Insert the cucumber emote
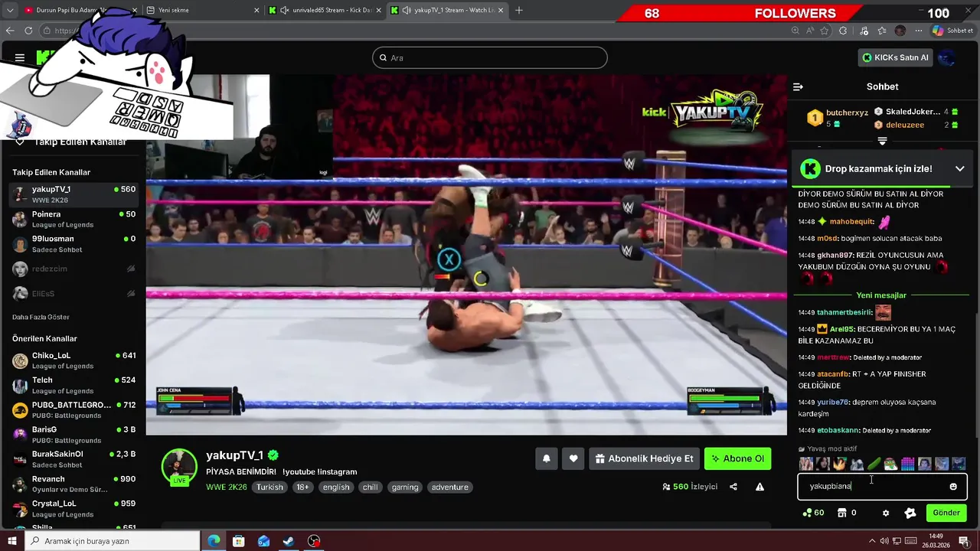This screenshot has width=980, height=551. 874,464
